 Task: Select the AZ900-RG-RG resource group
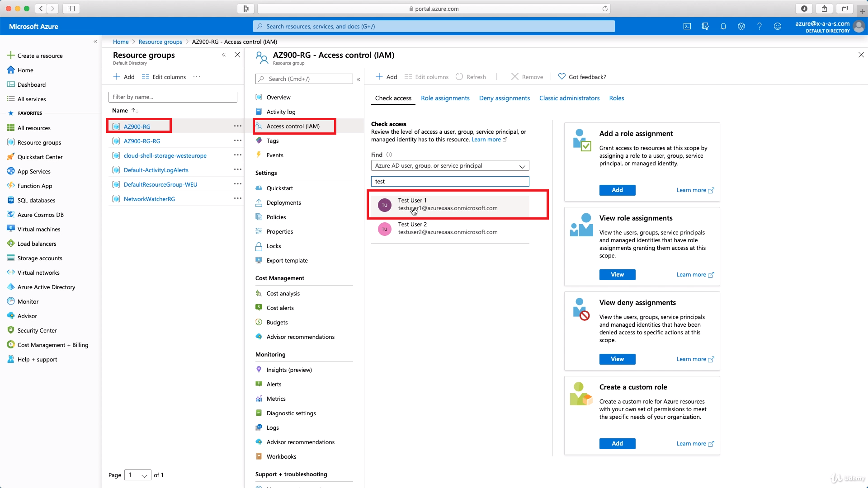[142, 141]
